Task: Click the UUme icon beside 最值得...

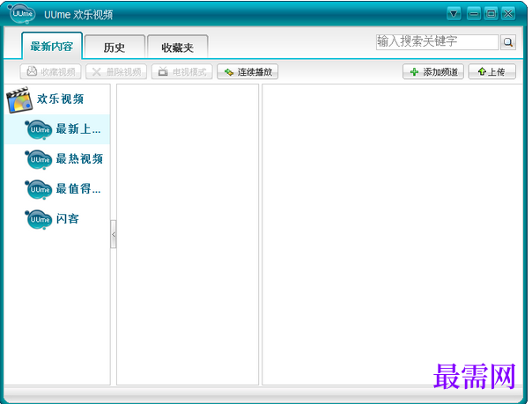Action: 39,189
